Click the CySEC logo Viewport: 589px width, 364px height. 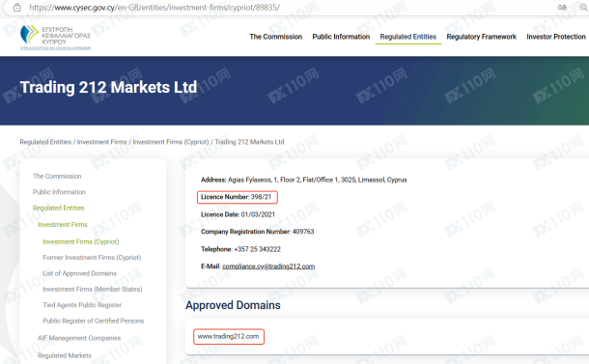coord(55,38)
